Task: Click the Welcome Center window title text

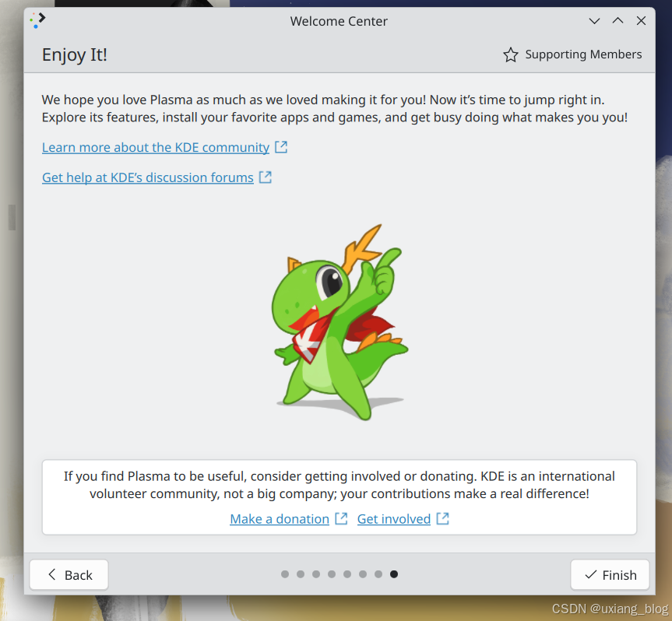Action: coord(339,21)
